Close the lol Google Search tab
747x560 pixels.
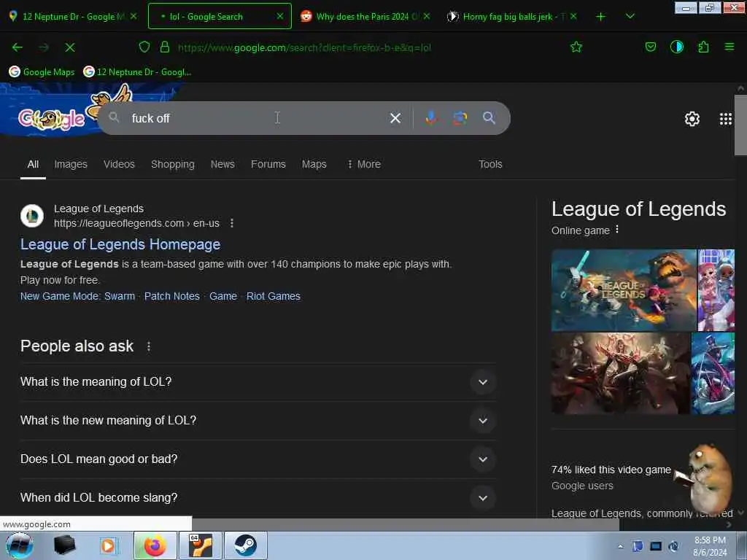[280, 16]
